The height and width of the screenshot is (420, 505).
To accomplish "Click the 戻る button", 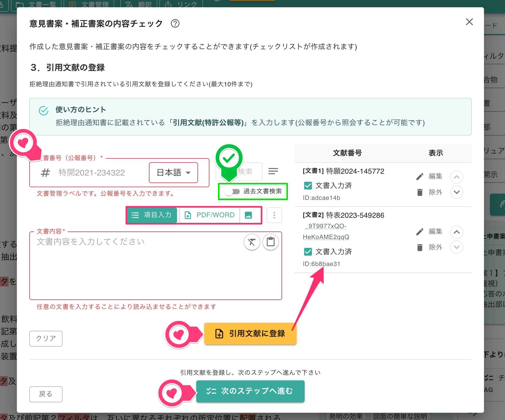I will pyautogui.click(x=46, y=394).
